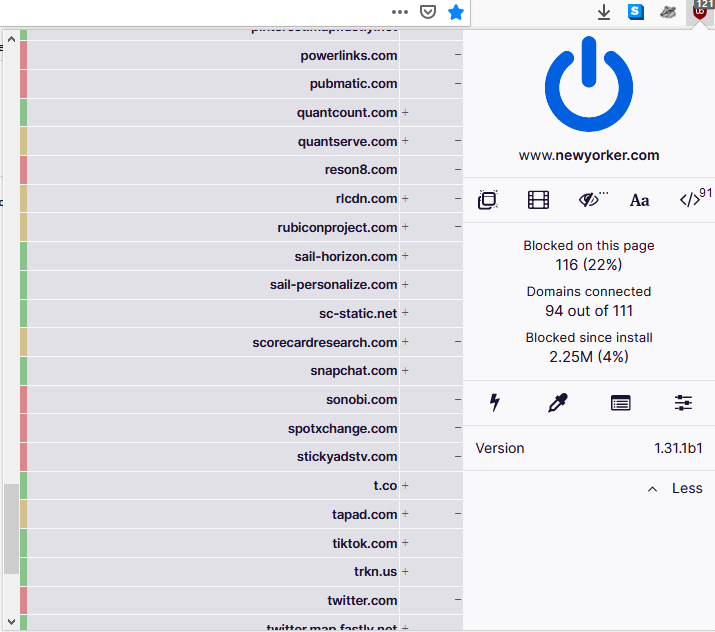Toggle remote fonts blocking Aa icon

tap(639, 200)
